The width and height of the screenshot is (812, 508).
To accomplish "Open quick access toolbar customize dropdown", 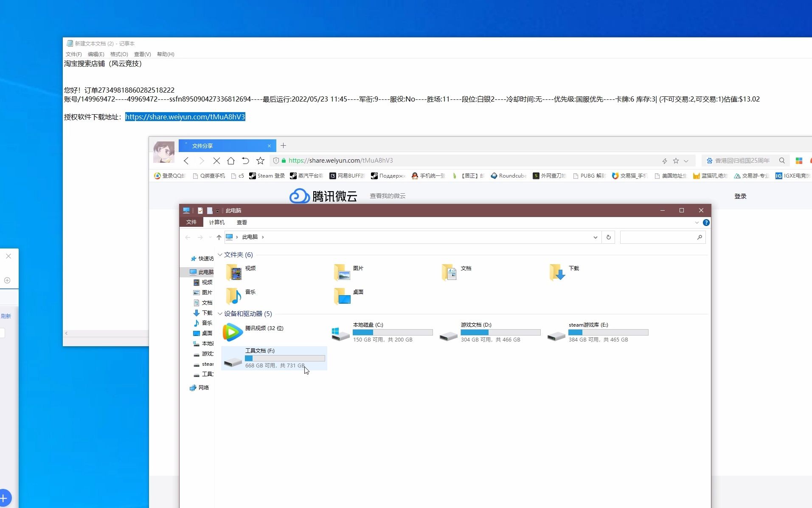I will pyautogui.click(x=217, y=211).
